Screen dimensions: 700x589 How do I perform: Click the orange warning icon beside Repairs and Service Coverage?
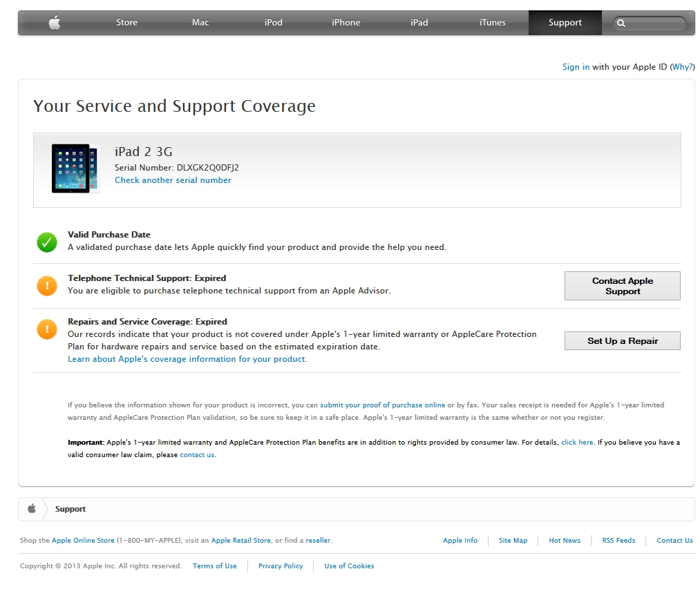(47, 329)
